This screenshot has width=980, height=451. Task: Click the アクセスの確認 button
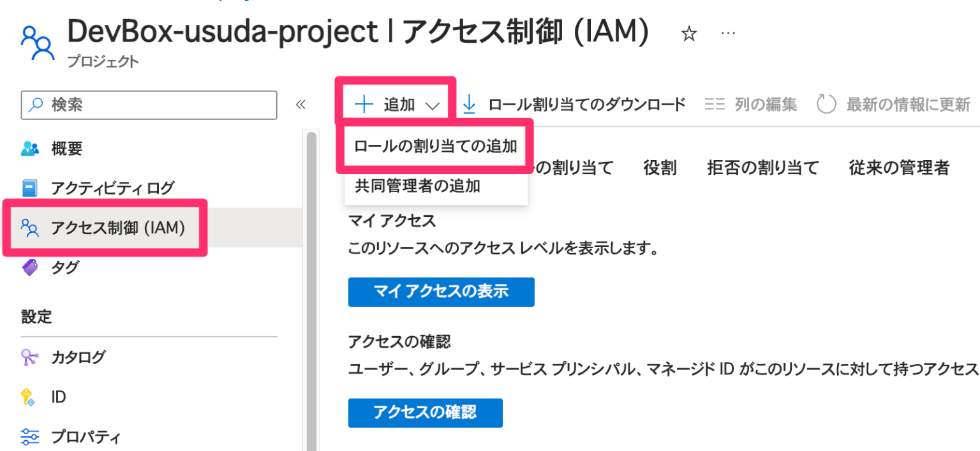pyautogui.click(x=425, y=413)
